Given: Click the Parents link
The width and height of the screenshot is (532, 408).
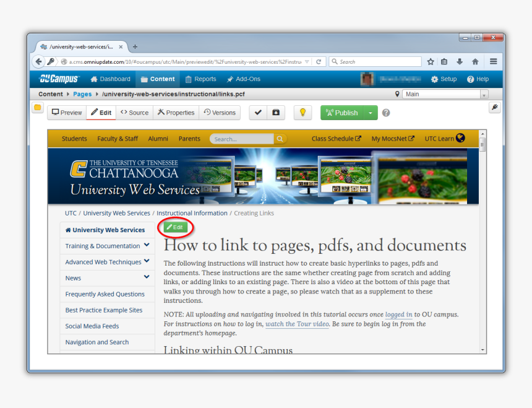Looking at the screenshot, I should pos(189,139).
